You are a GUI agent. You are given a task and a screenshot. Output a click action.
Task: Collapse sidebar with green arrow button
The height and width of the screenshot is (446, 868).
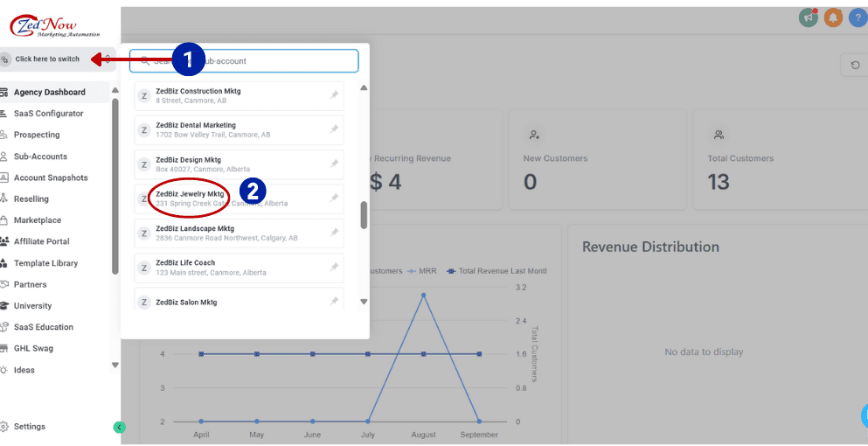[x=119, y=427]
